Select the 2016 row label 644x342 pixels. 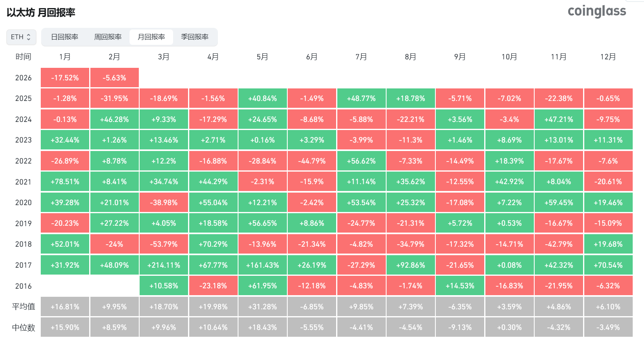point(23,286)
